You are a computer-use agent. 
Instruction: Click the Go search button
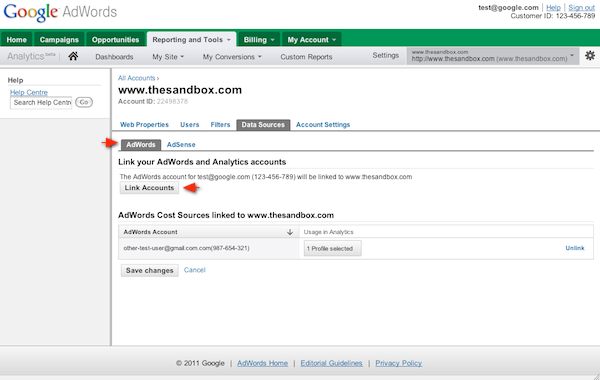pos(84,102)
